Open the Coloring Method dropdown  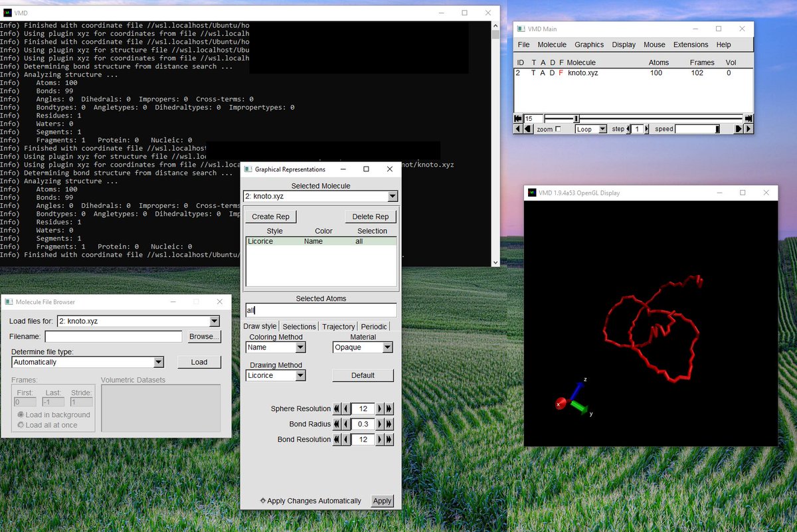[276, 347]
